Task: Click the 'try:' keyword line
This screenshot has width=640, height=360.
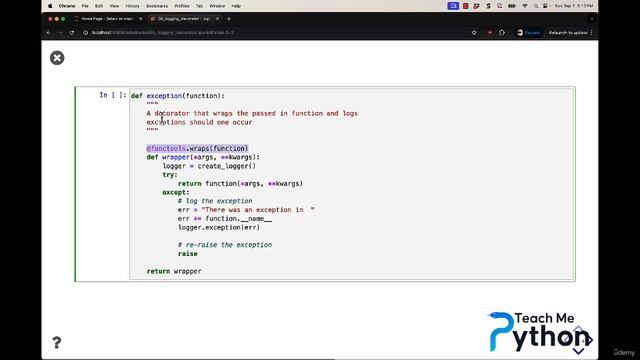Action: point(170,175)
